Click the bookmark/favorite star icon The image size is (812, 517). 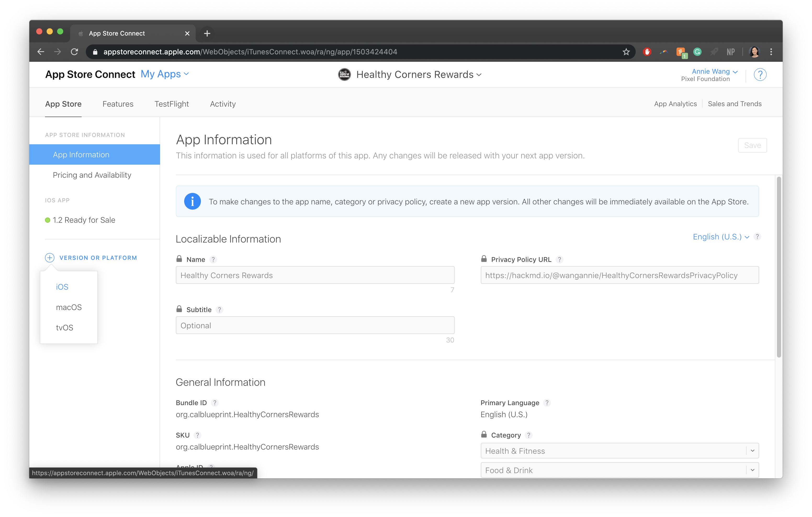coord(625,52)
